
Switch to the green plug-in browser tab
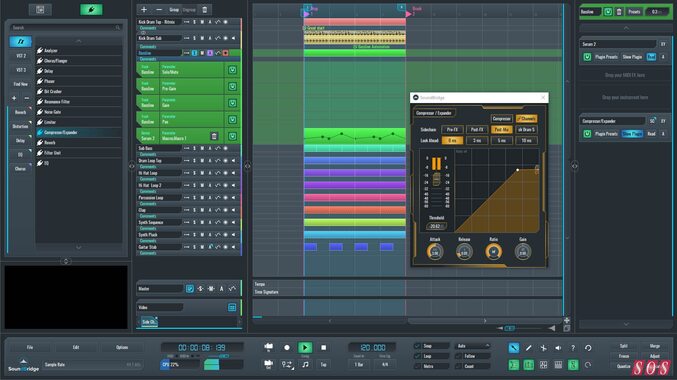(x=91, y=9)
